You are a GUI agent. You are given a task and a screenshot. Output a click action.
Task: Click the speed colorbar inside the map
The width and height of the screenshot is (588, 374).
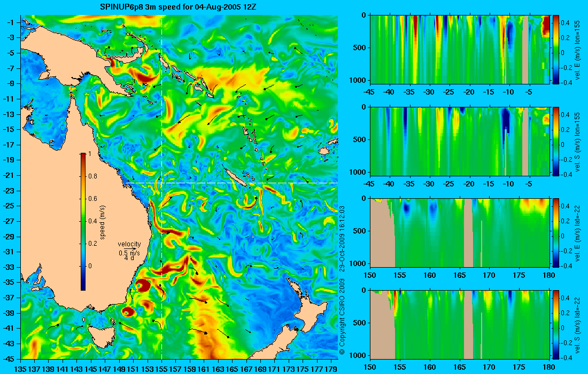83,222
